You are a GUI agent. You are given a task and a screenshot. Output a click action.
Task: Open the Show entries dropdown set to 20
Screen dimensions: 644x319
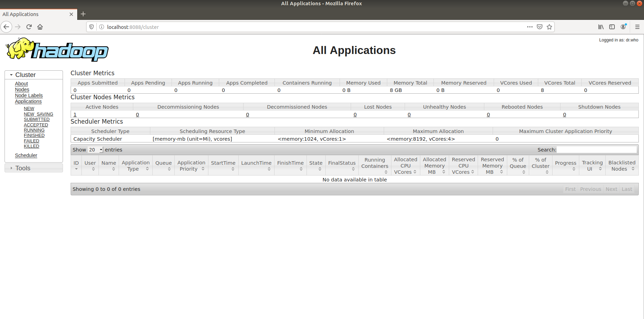(95, 150)
